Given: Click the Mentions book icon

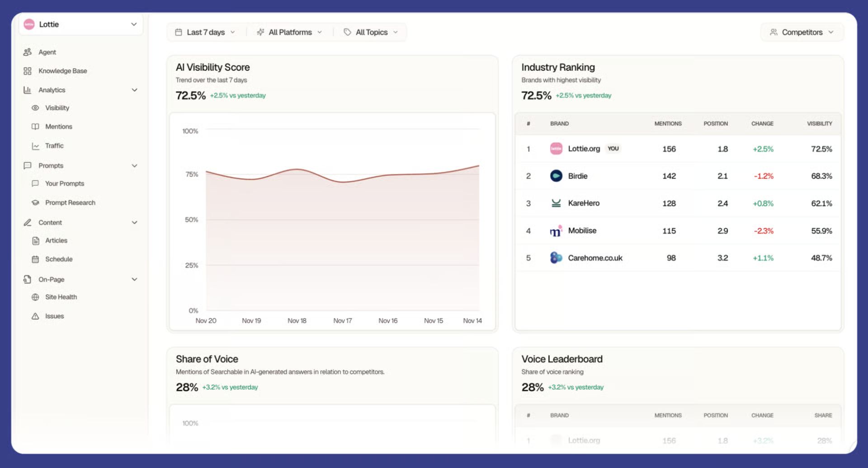Looking at the screenshot, I should [x=35, y=127].
